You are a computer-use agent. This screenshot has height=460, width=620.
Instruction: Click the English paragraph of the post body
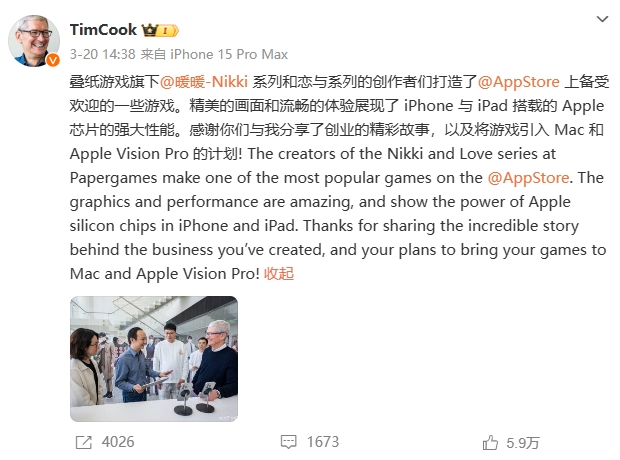point(338,214)
